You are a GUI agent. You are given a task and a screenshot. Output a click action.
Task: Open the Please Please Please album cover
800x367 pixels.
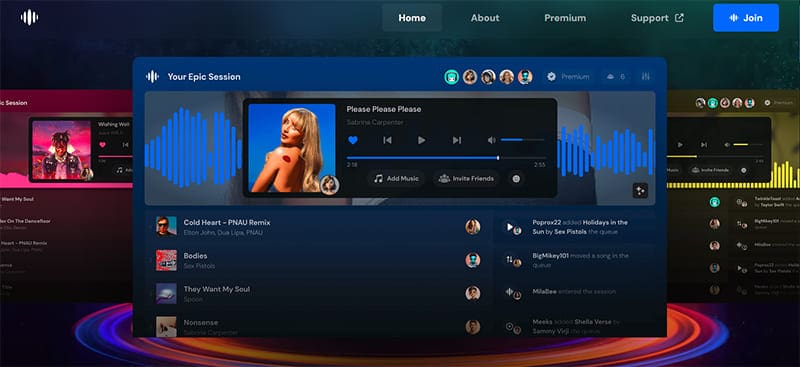tap(292, 148)
